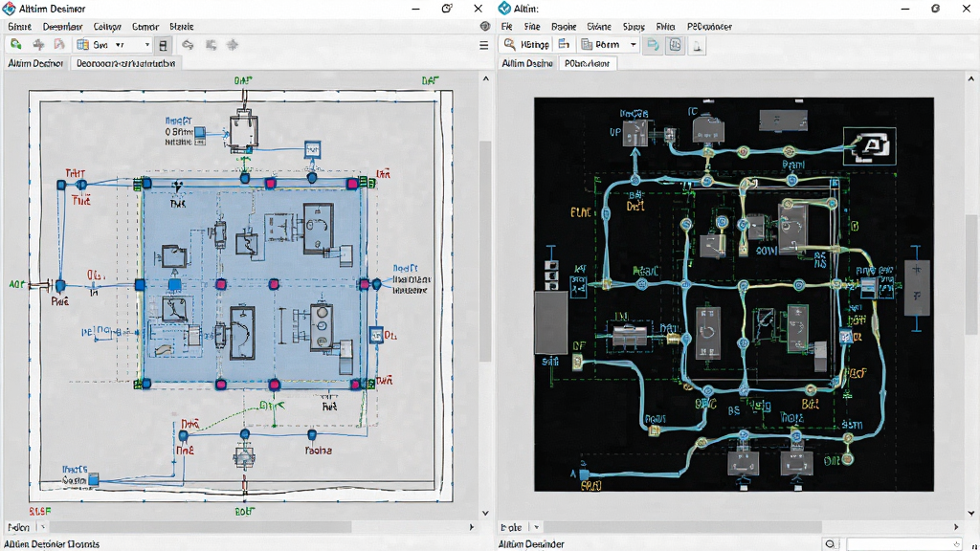The width and height of the screenshot is (980, 551).
Task: Open the 'Rhlia' menu in the right window
Action: coord(666,27)
